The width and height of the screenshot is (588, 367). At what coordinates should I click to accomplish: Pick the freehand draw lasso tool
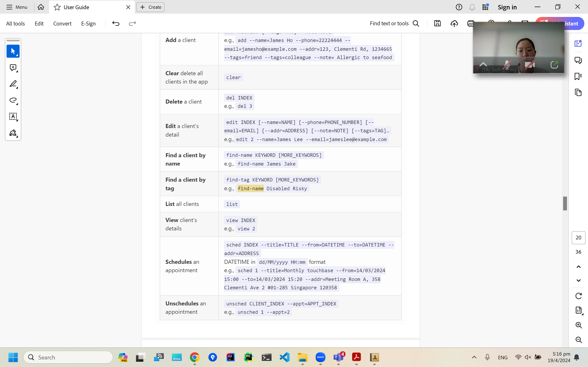(x=13, y=100)
